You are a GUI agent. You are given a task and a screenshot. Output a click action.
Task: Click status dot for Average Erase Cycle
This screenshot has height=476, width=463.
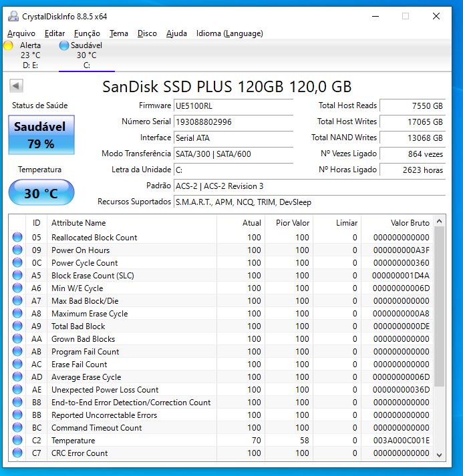17,377
